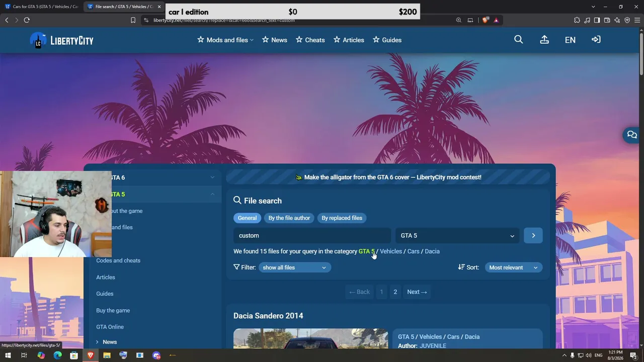Submit the file search with the arrow button
This screenshot has width=644, height=362.
(x=533, y=235)
